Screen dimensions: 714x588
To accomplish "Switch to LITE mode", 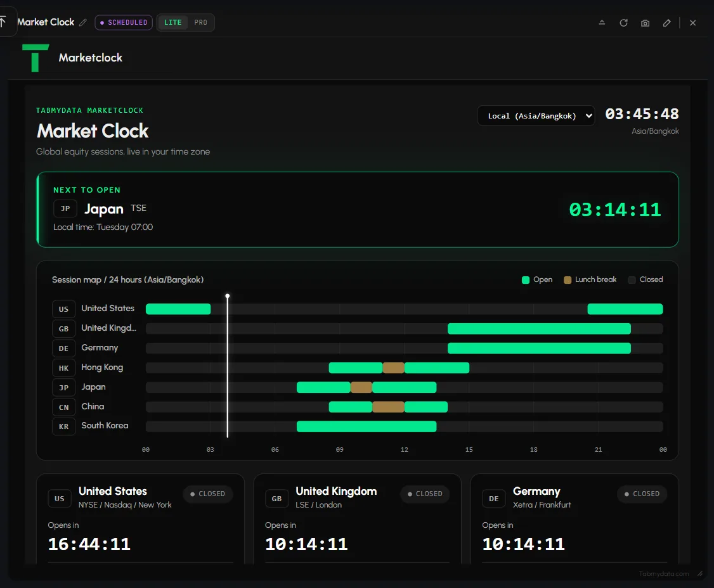I will click(172, 22).
